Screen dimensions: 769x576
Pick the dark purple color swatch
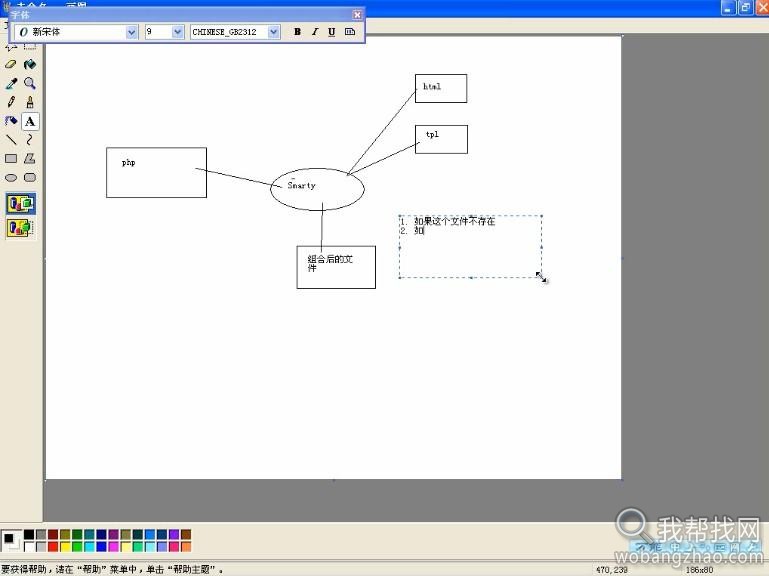point(113,534)
